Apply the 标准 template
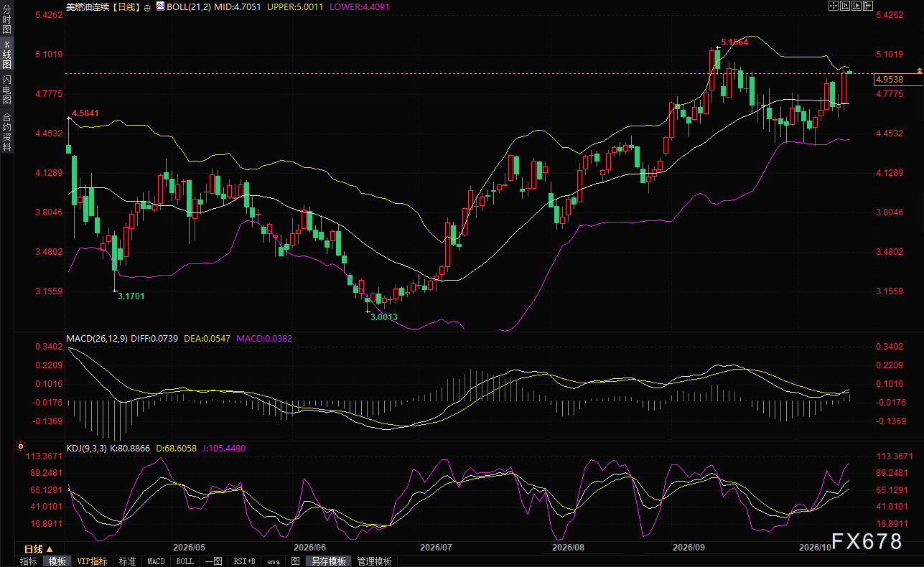Screen dimensions: 924x567 point(127,561)
